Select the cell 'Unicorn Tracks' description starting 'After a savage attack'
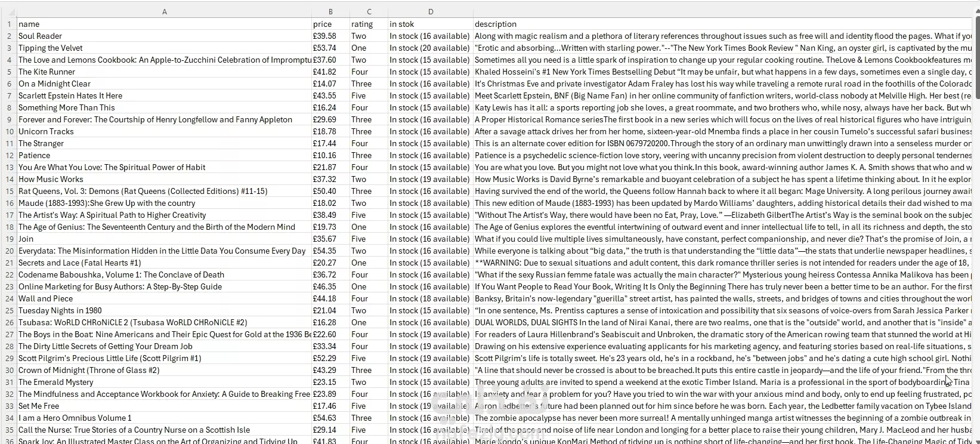The width and height of the screenshot is (980, 444). [x=722, y=131]
